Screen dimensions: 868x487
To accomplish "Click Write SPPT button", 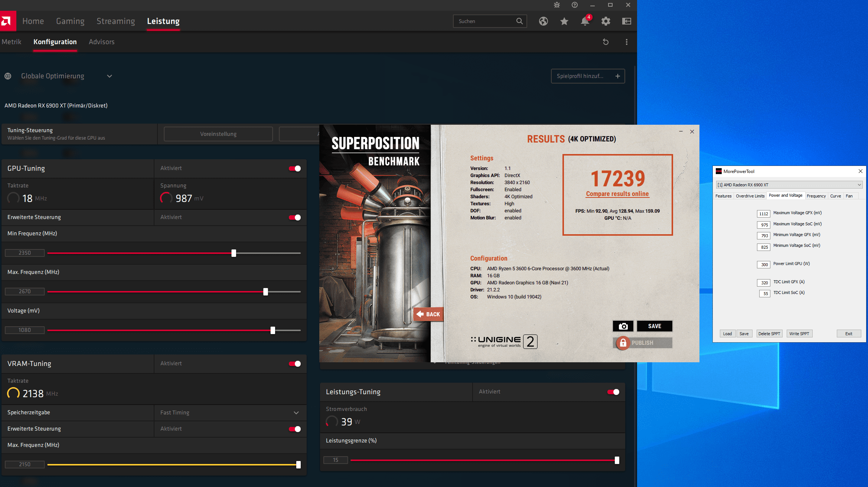I will (799, 334).
